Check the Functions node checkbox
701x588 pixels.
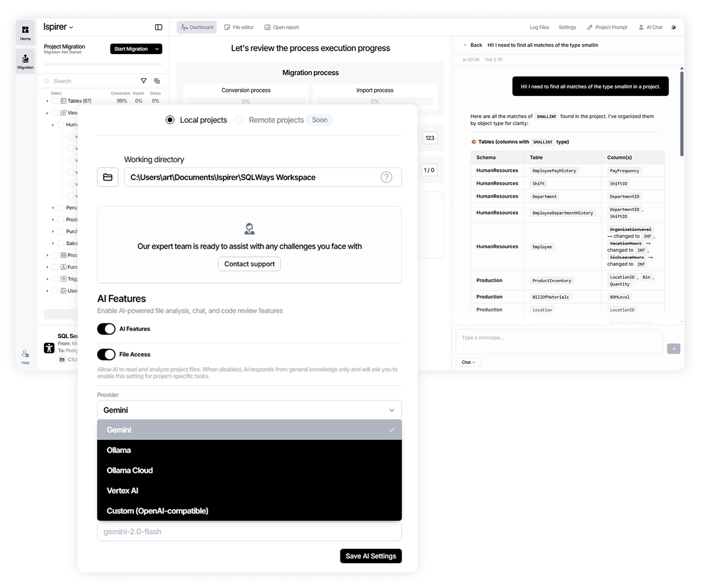55,267
